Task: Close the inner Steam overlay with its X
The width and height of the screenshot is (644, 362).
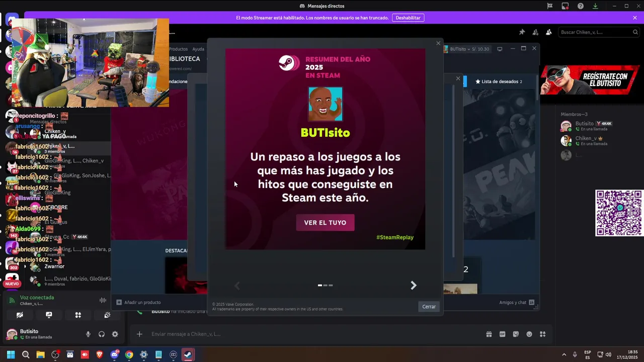Action: tap(458, 78)
